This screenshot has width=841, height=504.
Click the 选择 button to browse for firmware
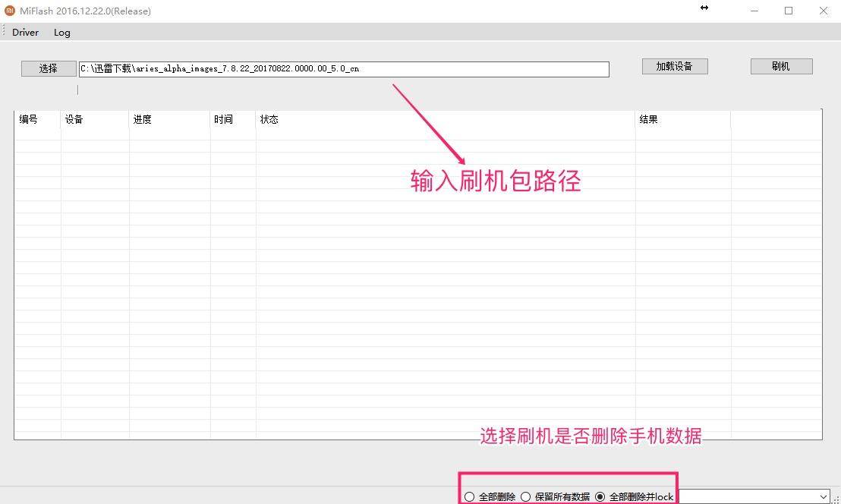pyautogui.click(x=48, y=68)
